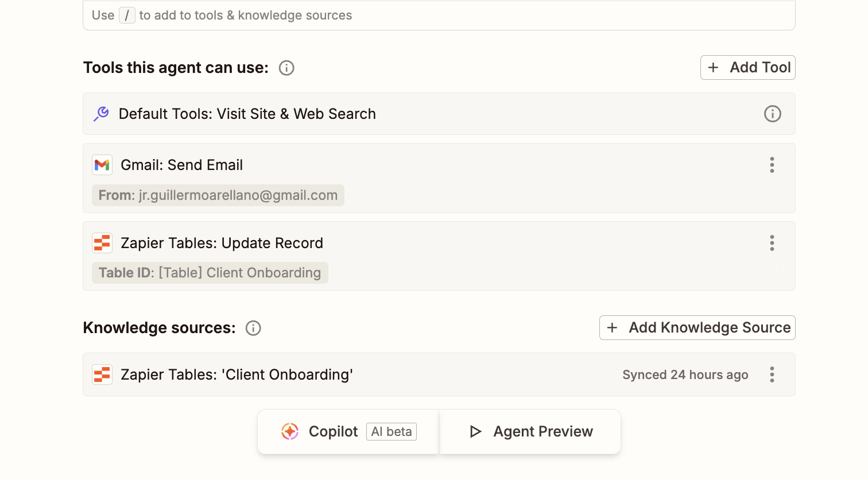Click Zapier Tables icon in Update Record row
868x479 pixels.
102,243
